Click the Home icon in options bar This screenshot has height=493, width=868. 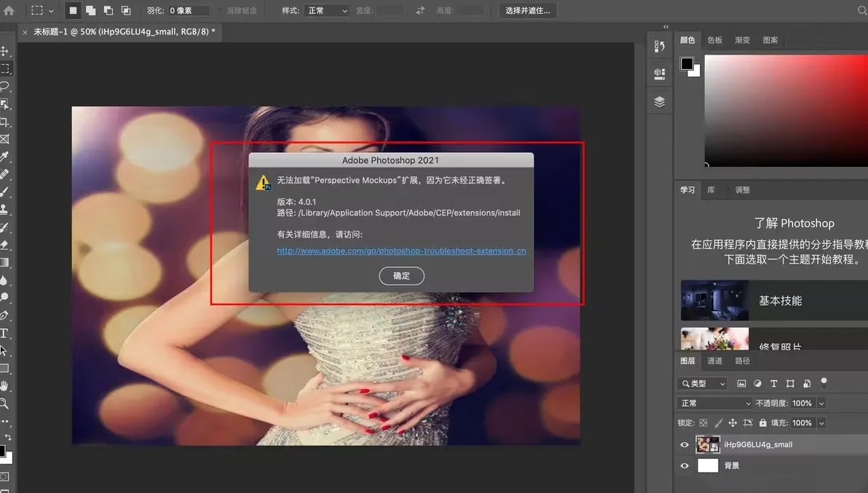point(9,11)
